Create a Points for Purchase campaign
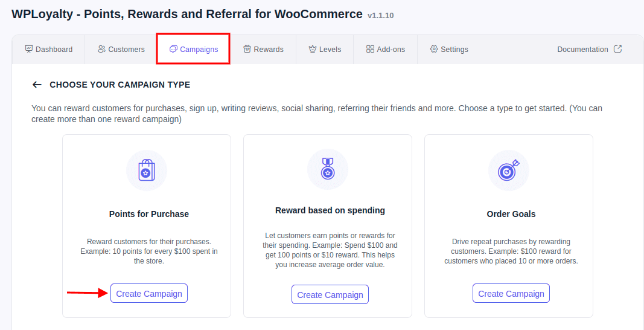644x330 pixels. 149,293
